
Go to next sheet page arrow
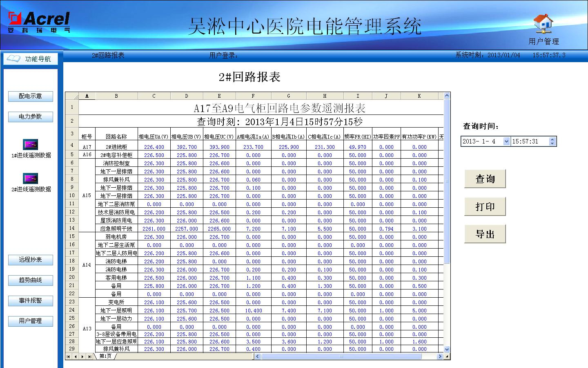82,357
